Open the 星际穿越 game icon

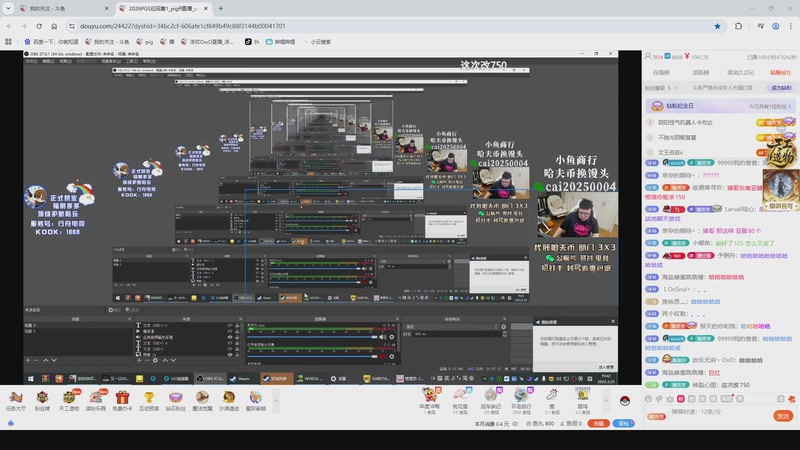pos(255,400)
